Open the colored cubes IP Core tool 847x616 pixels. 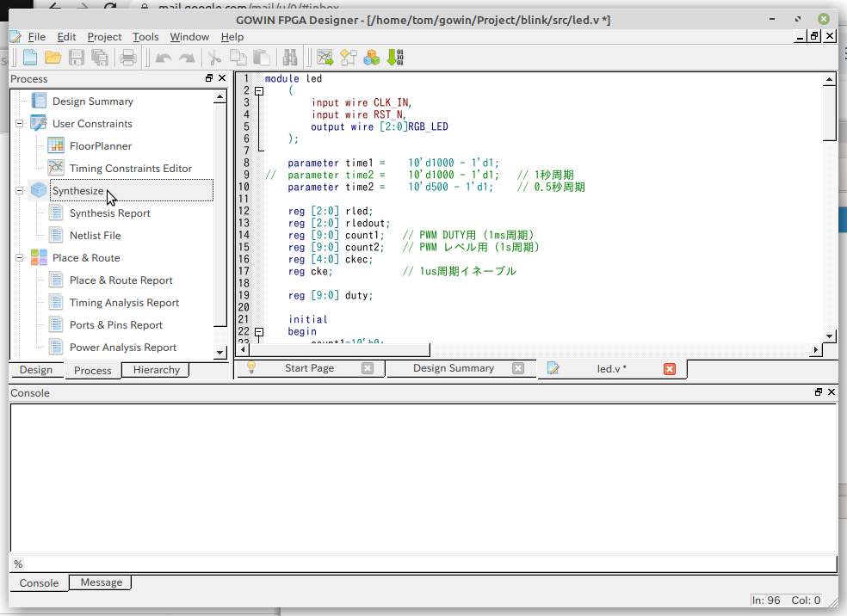(x=372, y=58)
